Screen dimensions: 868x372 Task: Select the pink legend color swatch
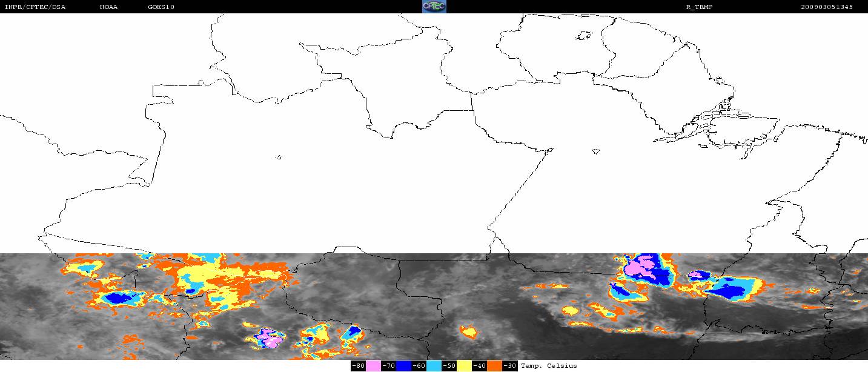coord(373,366)
